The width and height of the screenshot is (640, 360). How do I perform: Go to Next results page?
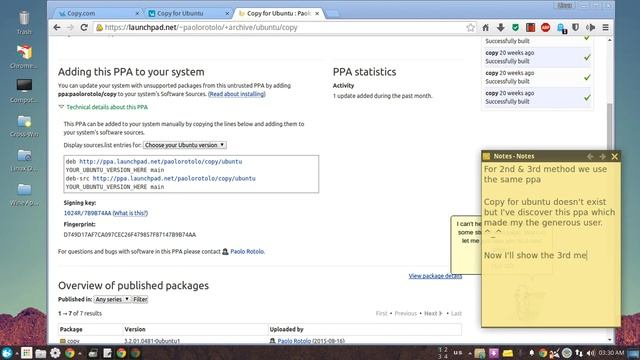pos(433,313)
